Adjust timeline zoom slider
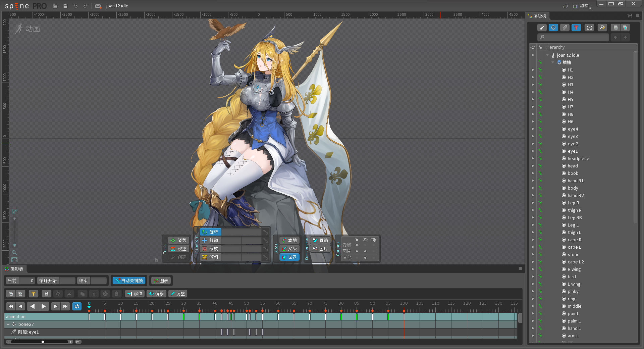 tap(43, 342)
